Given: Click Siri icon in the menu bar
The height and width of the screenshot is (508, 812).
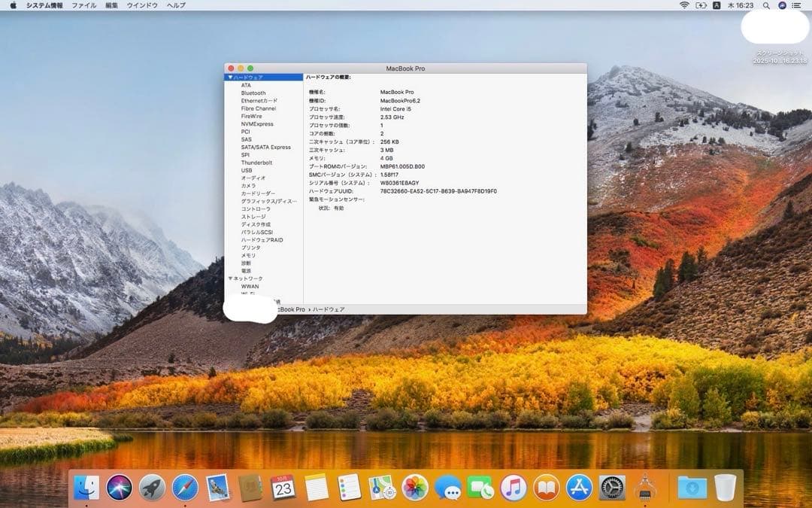Looking at the screenshot, I should [x=782, y=5].
